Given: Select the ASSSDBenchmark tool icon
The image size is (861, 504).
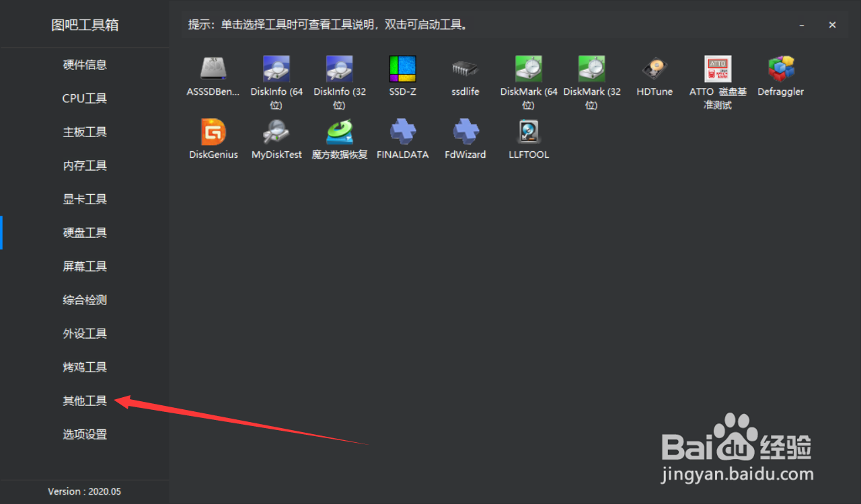Looking at the screenshot, I should (213, 69).
